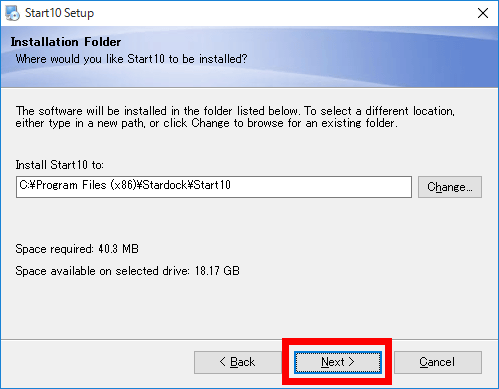Click 'Space available on selected drive' text

click(x=102, y=271)
